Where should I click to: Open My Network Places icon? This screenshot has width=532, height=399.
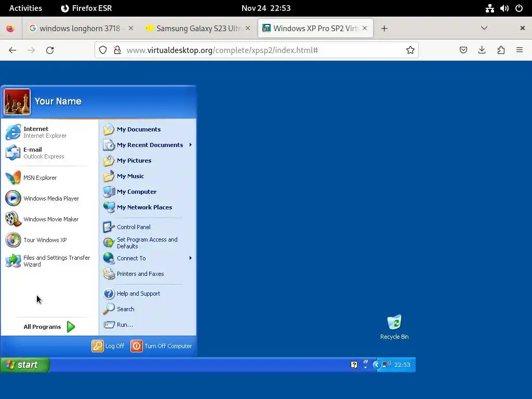pos(109,207)
